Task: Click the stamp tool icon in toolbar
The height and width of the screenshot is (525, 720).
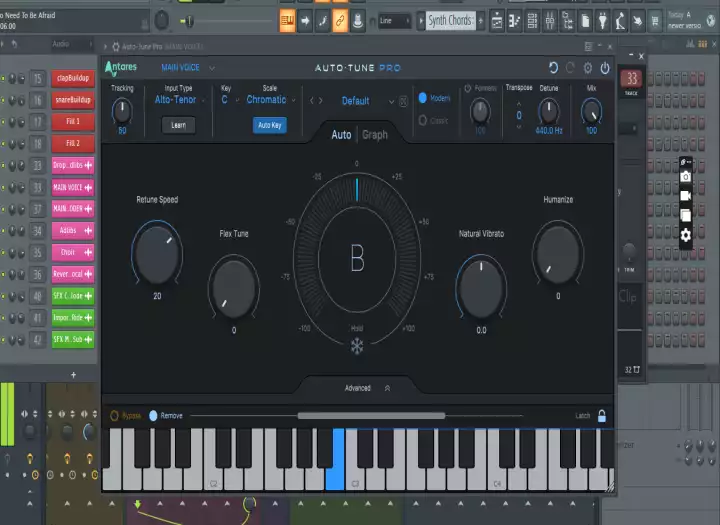Action: [358, 21]
